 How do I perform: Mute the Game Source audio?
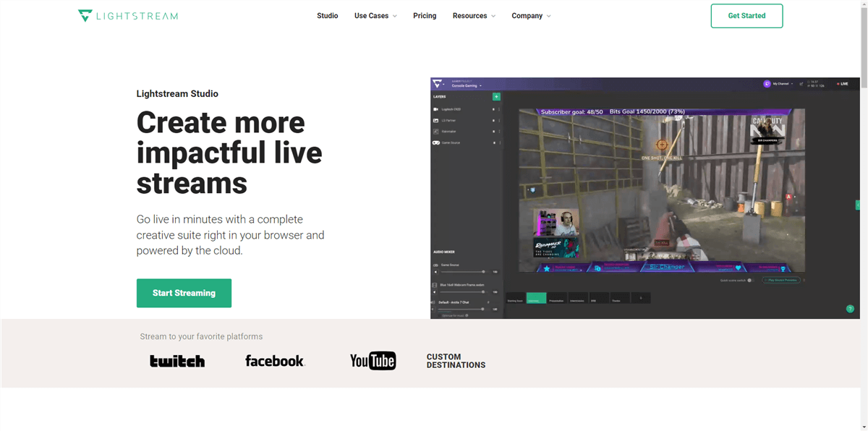point(435,272)
